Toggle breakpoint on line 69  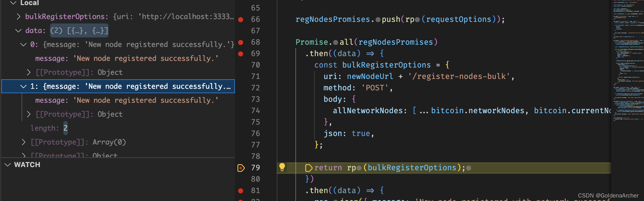241,54
